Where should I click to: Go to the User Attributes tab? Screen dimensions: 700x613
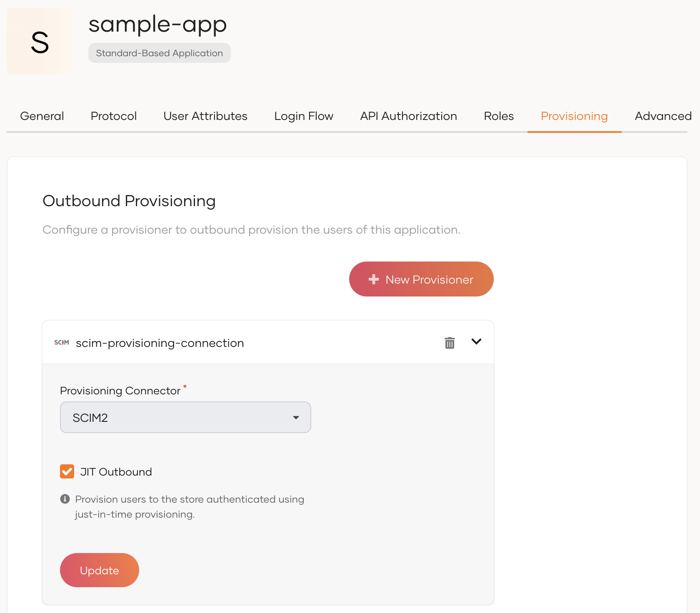[205, 116]
